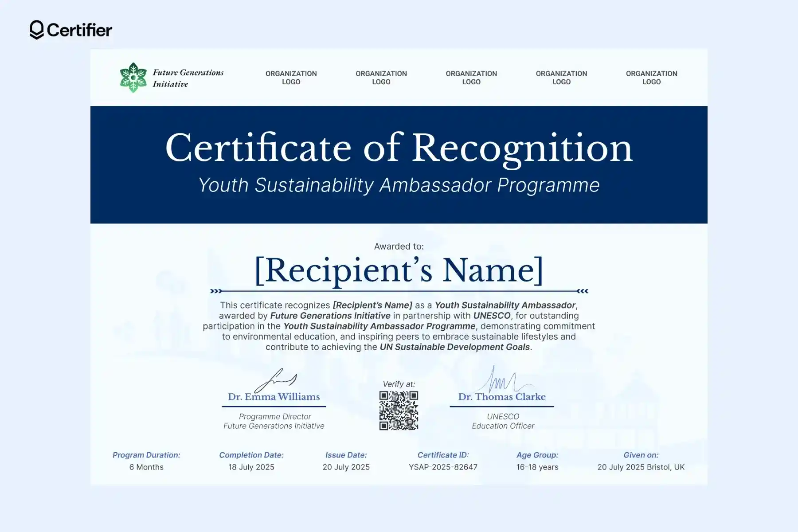Click the QR verification code
798x532 pixels.
[398, 411]
